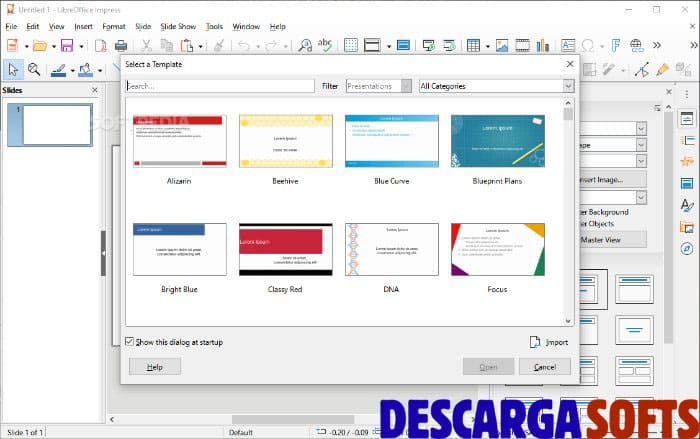Open the sidebar Properties deck icon
Image resolution: width=700 pixels, height=439 pixels.
[x=687, y=118]
